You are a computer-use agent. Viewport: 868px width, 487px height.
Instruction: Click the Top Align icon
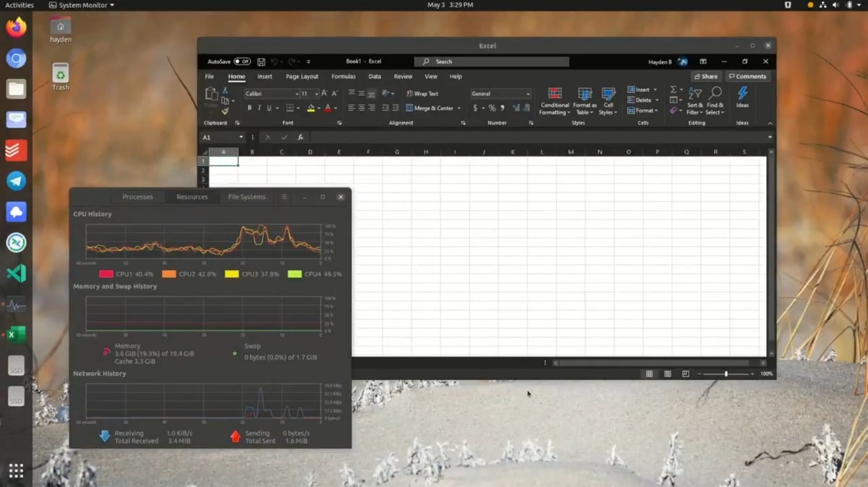click(352, 93)
